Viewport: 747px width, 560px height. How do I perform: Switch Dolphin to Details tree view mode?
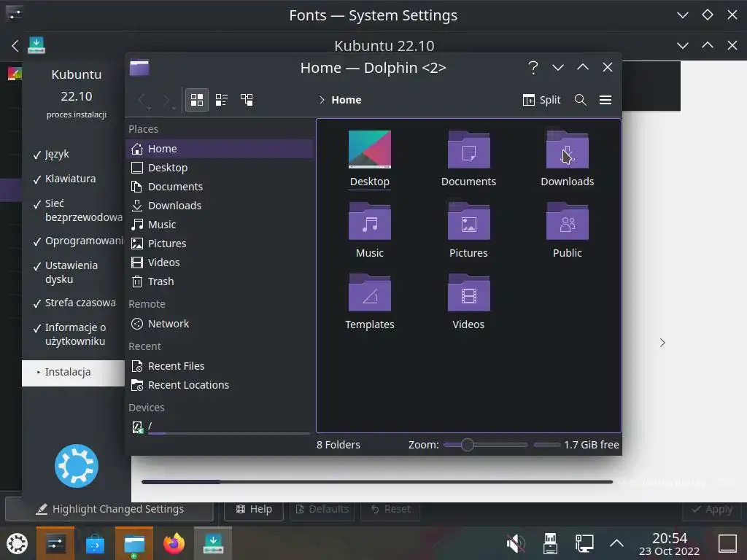[x=247, y=99]
